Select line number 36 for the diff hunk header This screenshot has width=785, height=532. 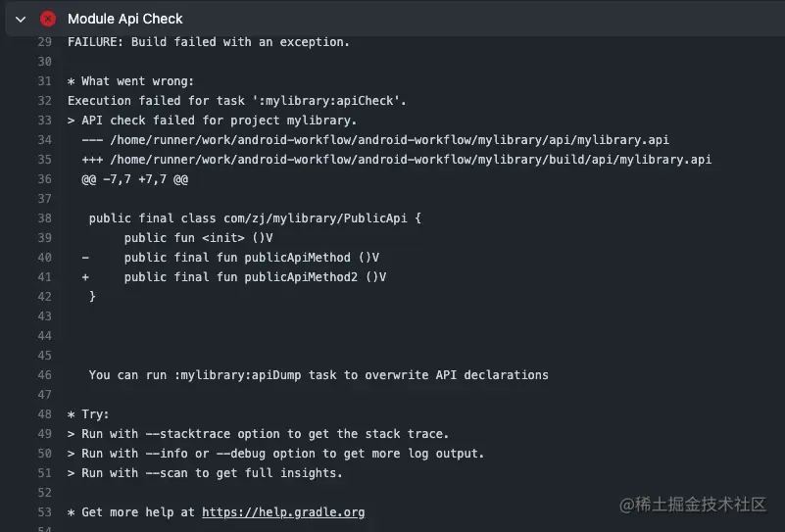(x=44, y=179)
